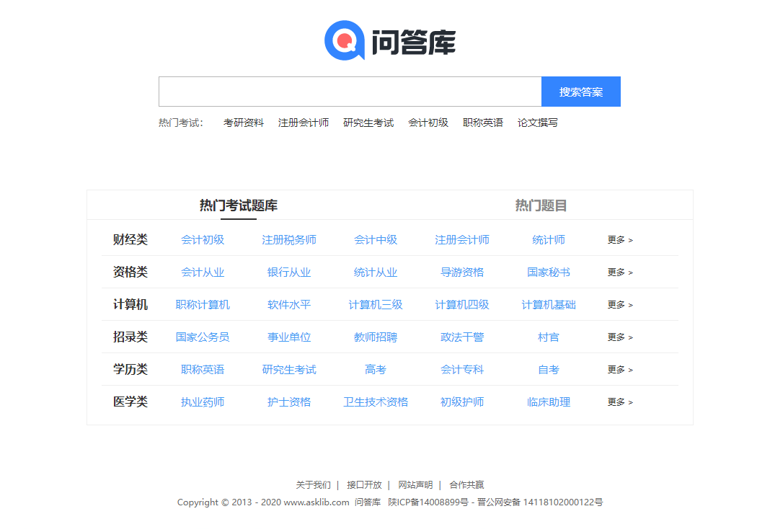Open the 接口开放 footer link
Viewport: 757px width, 532px height.
pos(364,484)
